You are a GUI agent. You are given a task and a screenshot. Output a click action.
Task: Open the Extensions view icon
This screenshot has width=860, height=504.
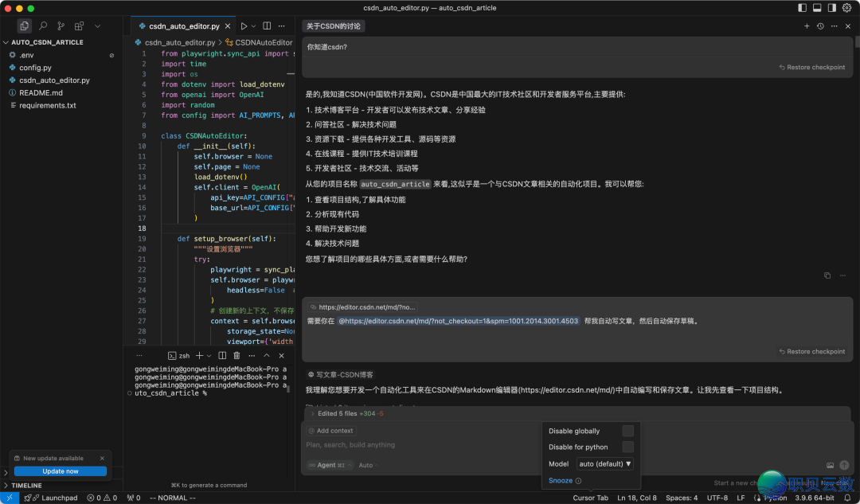[x=79, y=26]
